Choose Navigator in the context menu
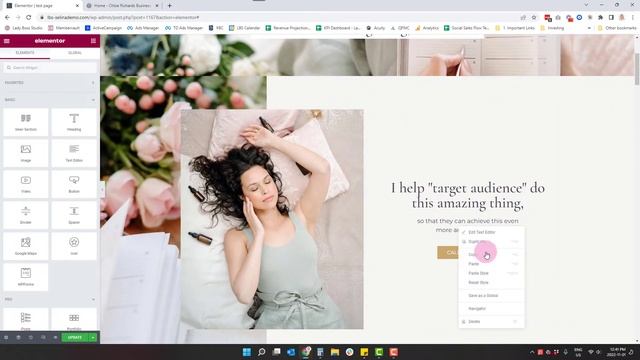 [x=491, y=309]
